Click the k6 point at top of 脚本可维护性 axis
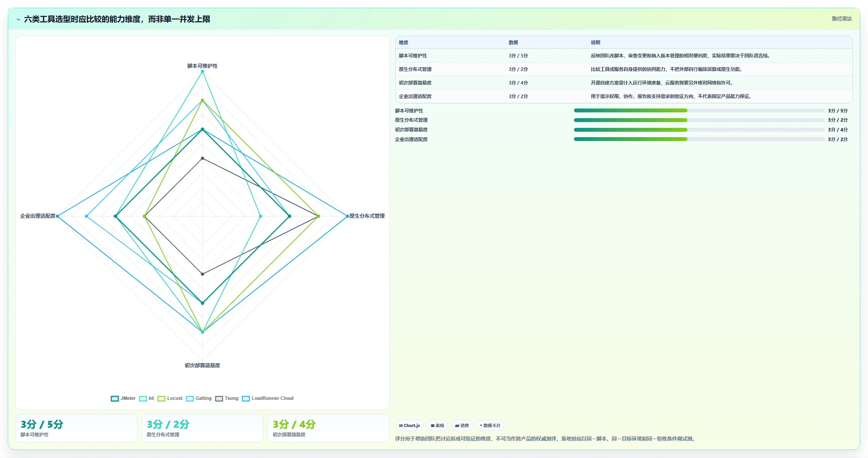Viewport: 868px width, 458px height. tap(202, 71)
